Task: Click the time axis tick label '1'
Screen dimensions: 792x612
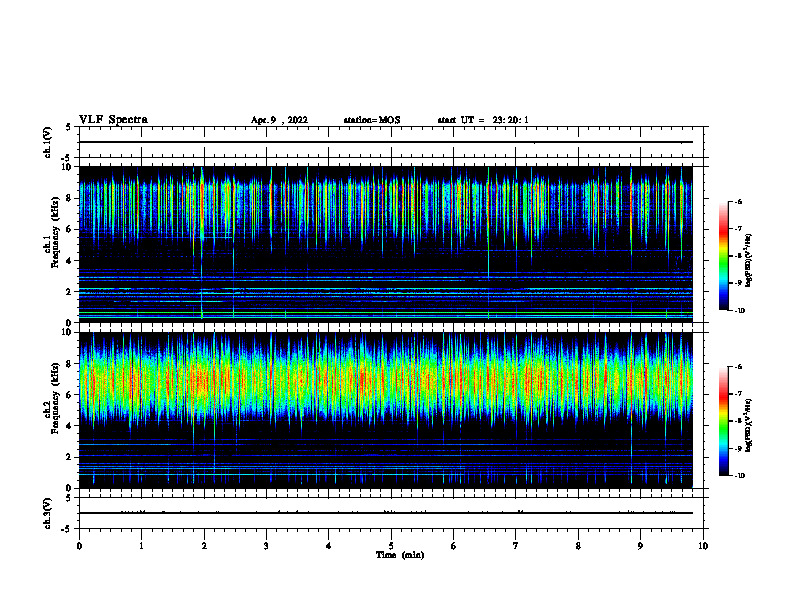Action: 141,546
